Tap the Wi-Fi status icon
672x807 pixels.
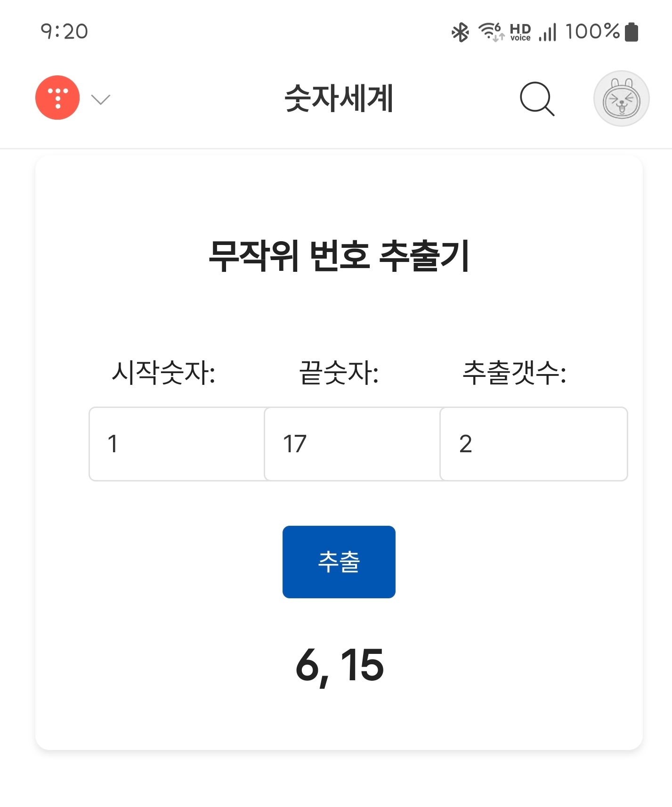point(491,32)
